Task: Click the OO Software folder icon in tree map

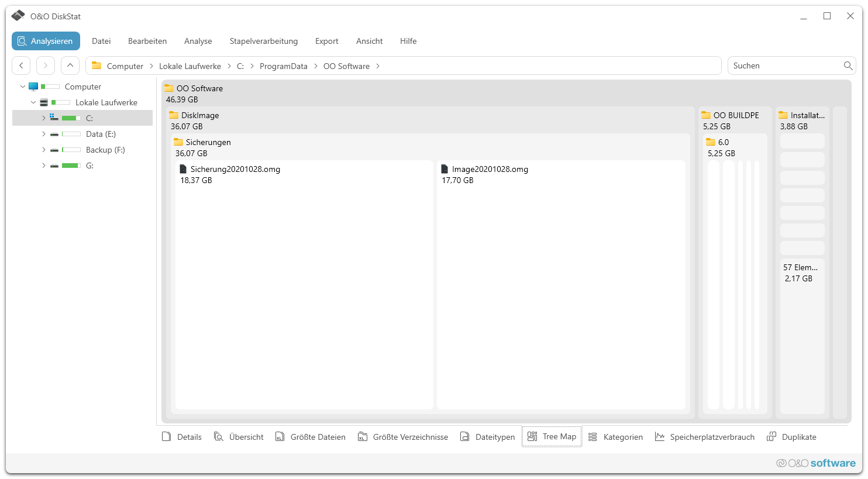Action: tap(169, 88)
